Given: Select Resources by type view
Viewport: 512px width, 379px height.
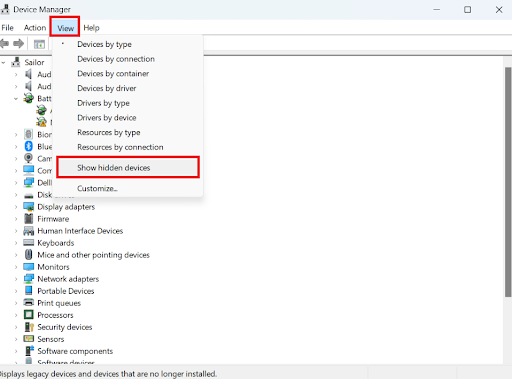Looking at the screenshot, I should click(x=128, y=132).
